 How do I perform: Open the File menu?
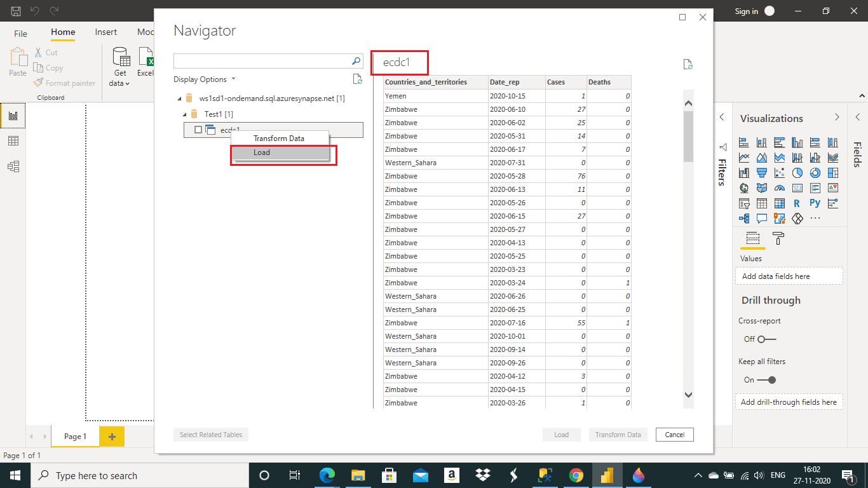20,33
